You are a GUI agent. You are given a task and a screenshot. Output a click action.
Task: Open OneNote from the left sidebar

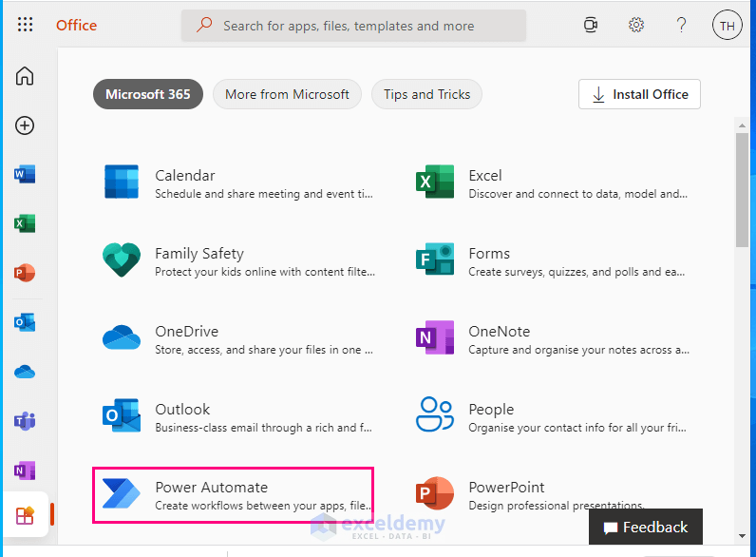[25, 471]
